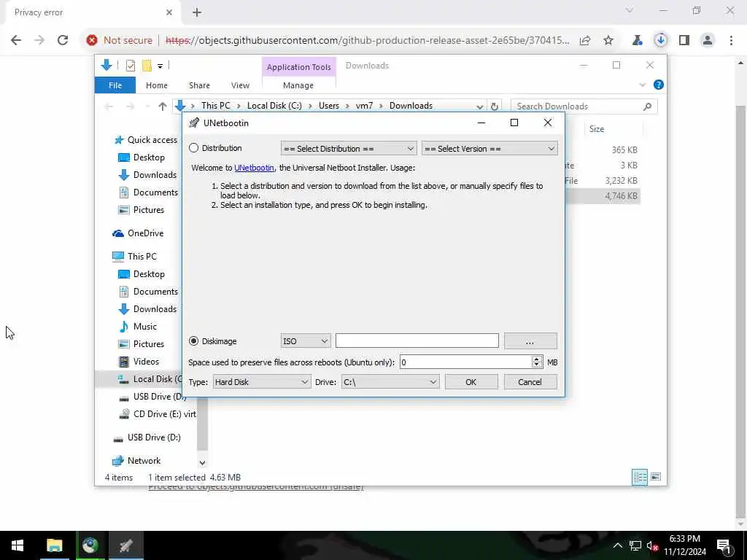The width and height of the screenshot is (747, 560).
Task: Open the Chrome profile avatar icon
Action: point(708,41)
